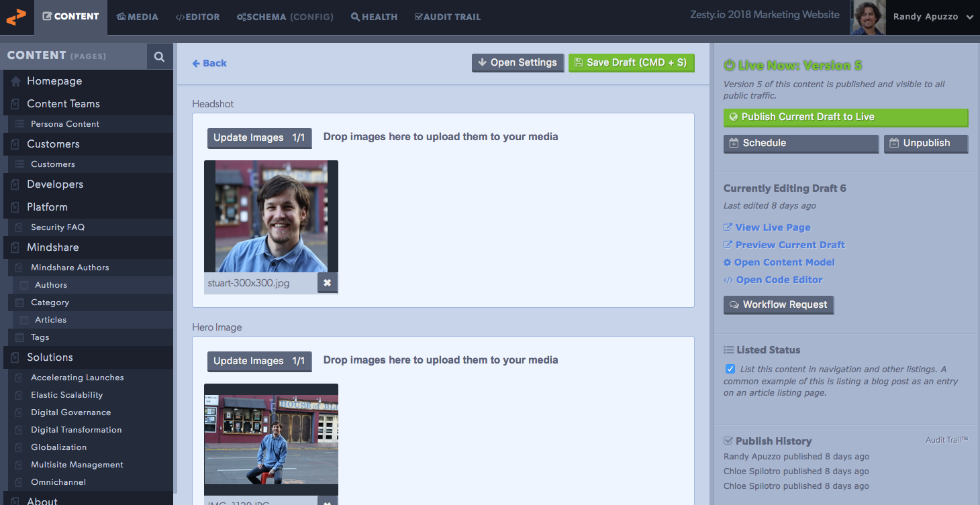Click the Audit Trail™ link in Publish History
The width and height of the screenshot is (980, 505).
click(x=946, y=440)
